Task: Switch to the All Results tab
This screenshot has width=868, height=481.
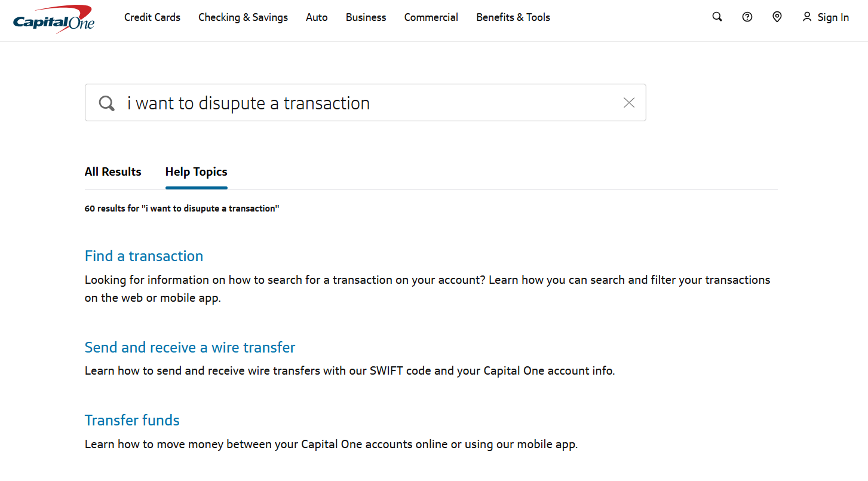Action: coord(113,172)
